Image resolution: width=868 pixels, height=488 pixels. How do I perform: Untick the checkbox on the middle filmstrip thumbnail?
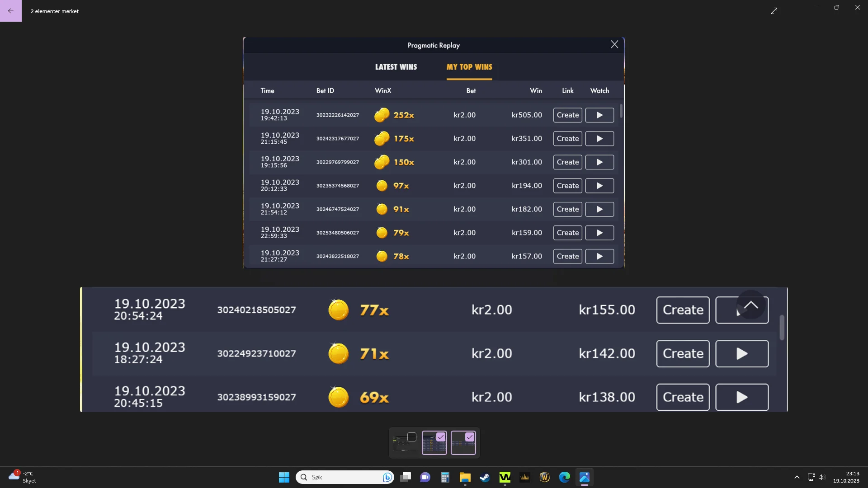(x=441, y=437)
